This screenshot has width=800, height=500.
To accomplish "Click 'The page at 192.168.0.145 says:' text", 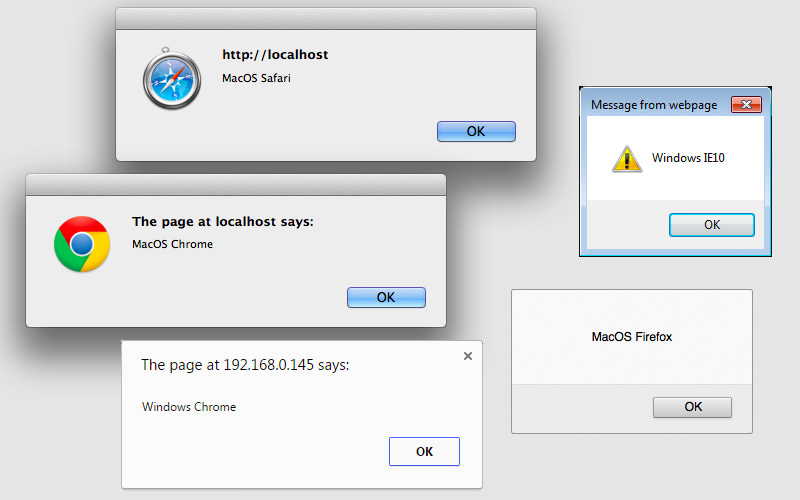I will (245, 365).
